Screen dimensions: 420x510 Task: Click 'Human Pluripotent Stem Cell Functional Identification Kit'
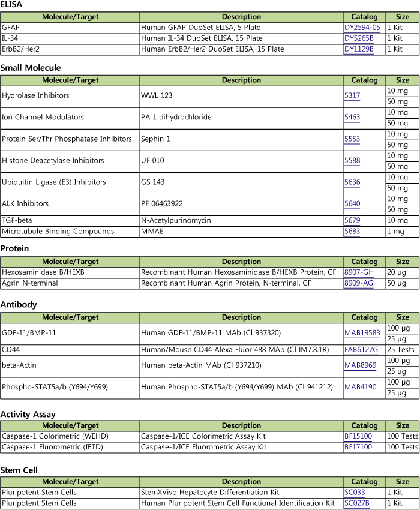238,503
